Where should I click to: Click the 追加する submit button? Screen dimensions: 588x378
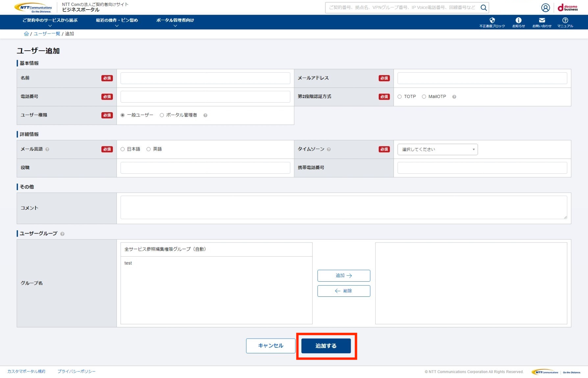pos(326,346)
